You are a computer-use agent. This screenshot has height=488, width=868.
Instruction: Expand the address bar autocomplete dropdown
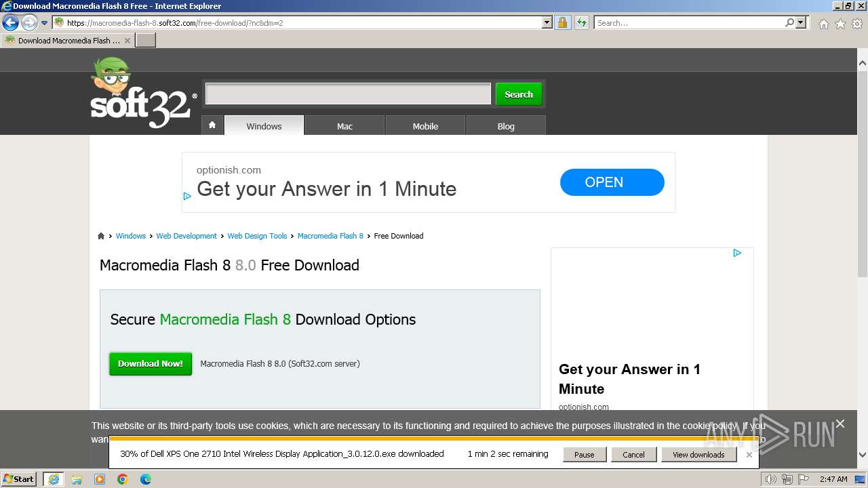tap(547, 23)
